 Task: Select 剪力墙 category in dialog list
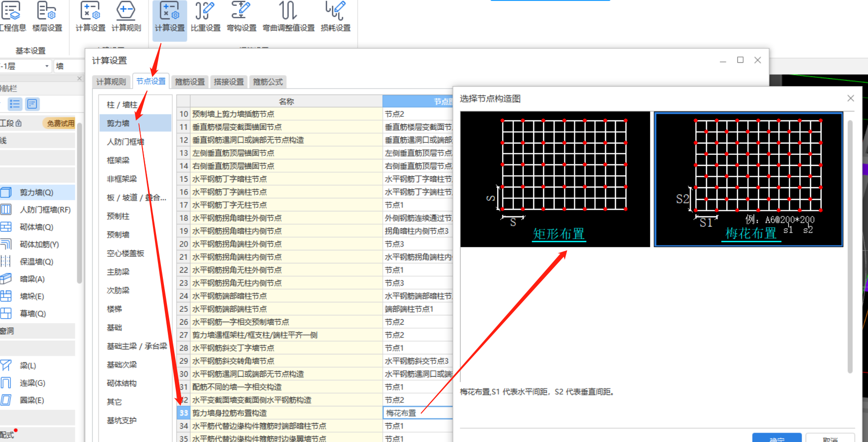pos(135,123)
